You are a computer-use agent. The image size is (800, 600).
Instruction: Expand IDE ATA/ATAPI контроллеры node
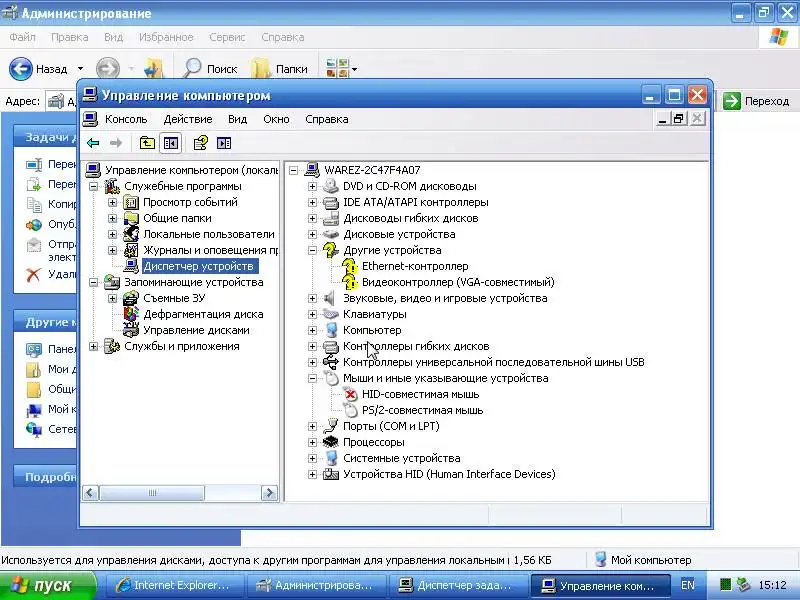[312, 202]
